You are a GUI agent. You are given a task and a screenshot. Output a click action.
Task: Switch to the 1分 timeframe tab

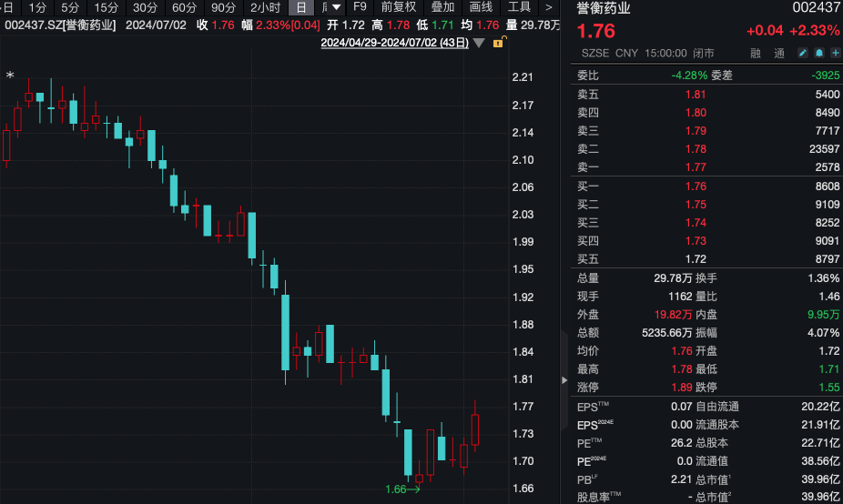[x=36, y=7]
